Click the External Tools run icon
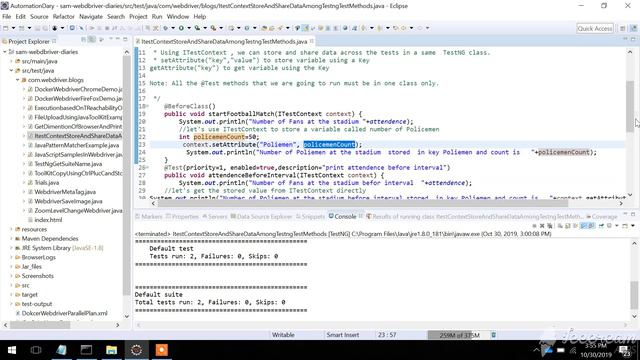 tap(213, 28)
